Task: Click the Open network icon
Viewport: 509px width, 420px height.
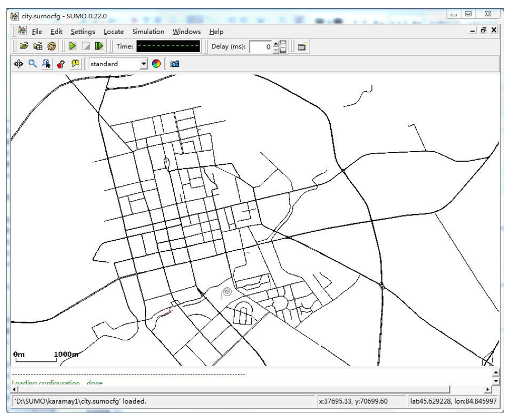Action: pyautogui.click(x=38, y=46)
